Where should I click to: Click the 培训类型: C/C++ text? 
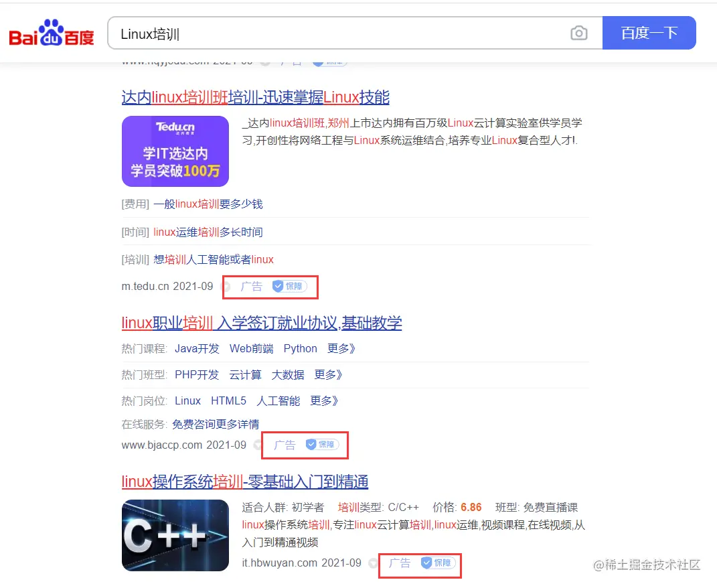point(378,507)
